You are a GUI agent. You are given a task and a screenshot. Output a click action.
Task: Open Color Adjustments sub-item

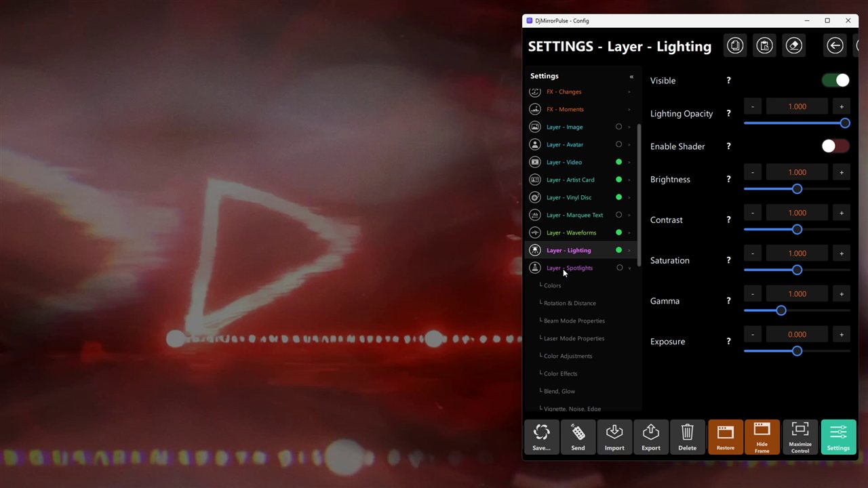click(x=568, y=356)
